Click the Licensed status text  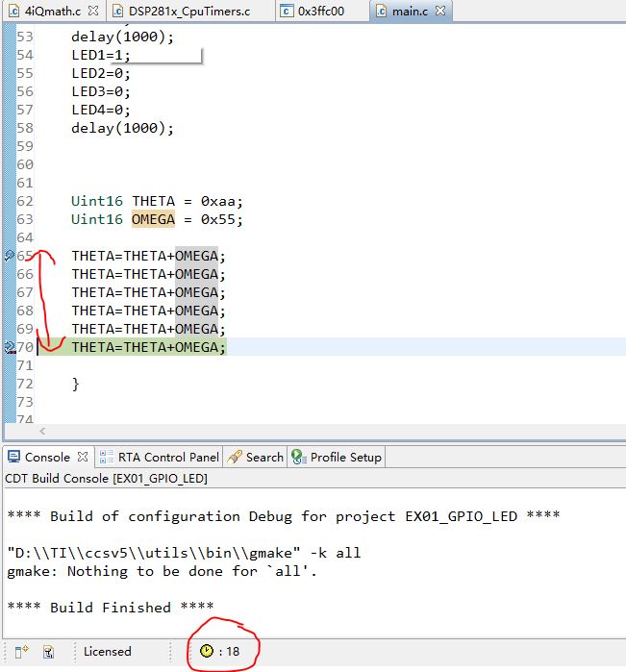click(x=107, y=652)
